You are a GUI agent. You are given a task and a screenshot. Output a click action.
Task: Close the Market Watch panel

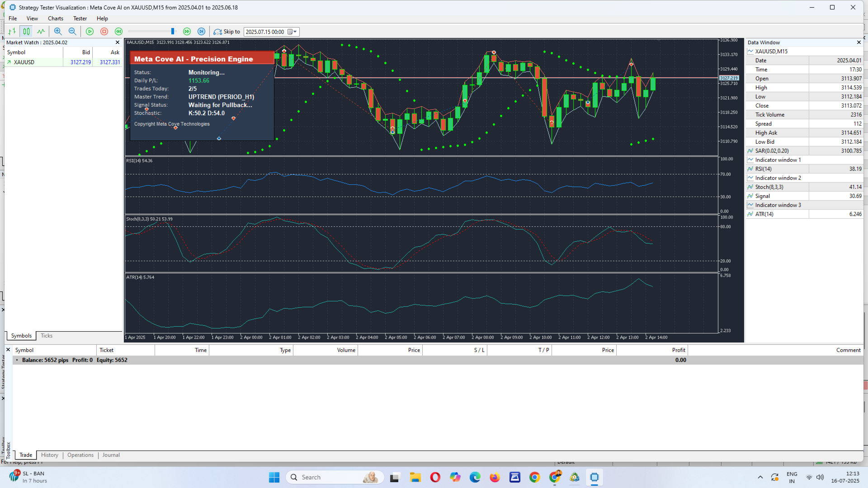point(118,42)
